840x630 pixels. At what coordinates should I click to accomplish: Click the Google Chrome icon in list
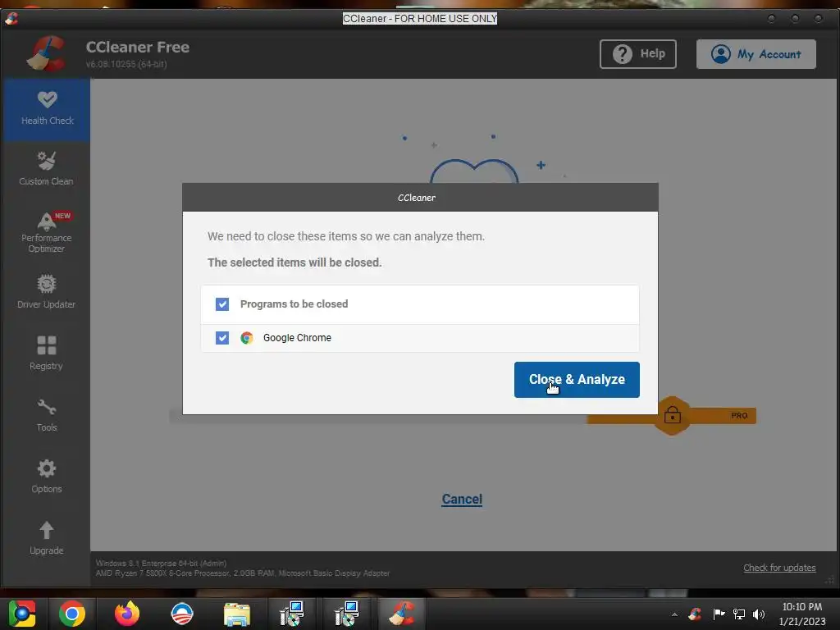pyautogui.click(x=246, y=338)
